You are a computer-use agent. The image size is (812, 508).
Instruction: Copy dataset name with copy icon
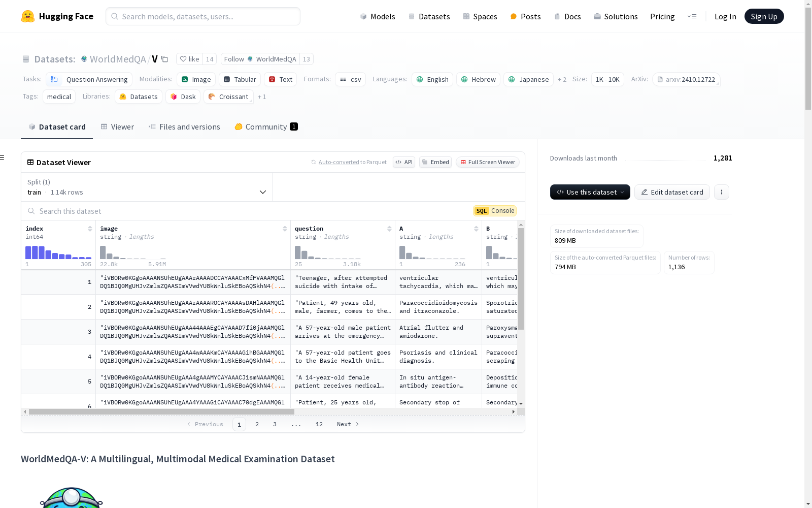[x=164, y=59]
